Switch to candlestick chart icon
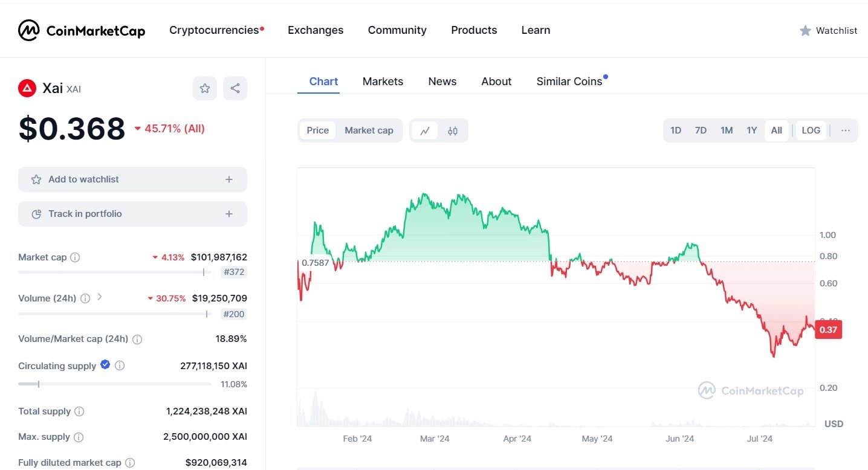This screenshot has width=868, height=470. click(453, 130)
